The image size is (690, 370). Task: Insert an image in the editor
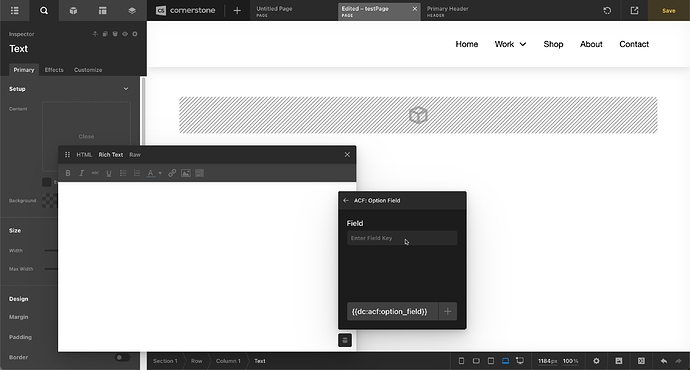(186, 173)
